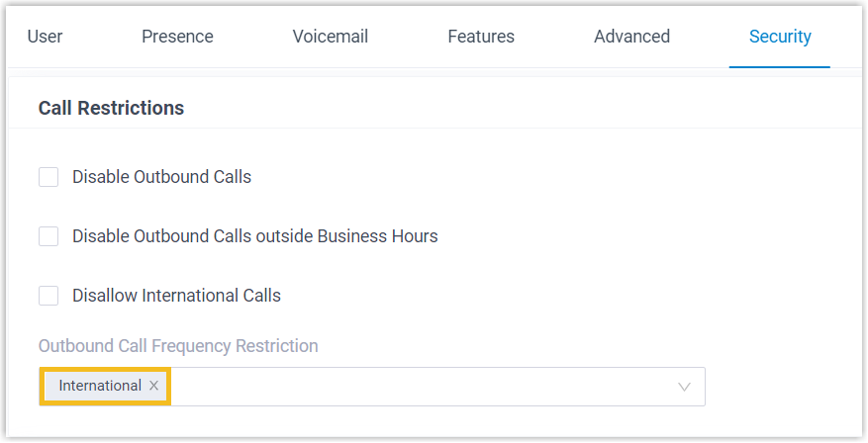Go to the Voicemail tab
Viewport: 868px width, 443px height.
pos(331,37)
